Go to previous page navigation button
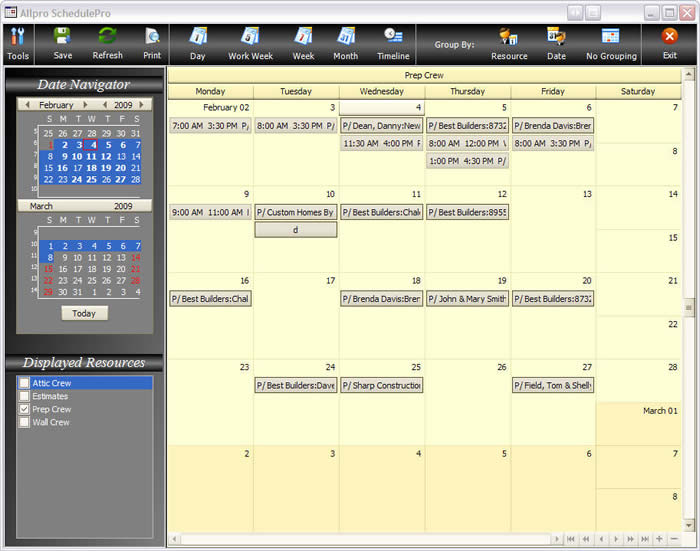Viewport: 700px width, 551px height. (586, 539)
